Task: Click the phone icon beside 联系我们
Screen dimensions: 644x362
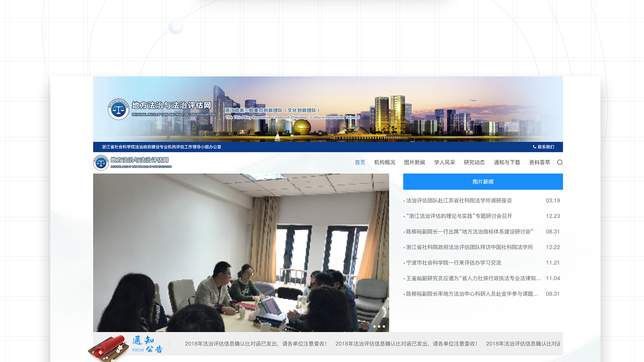Action: click(535, 147)
